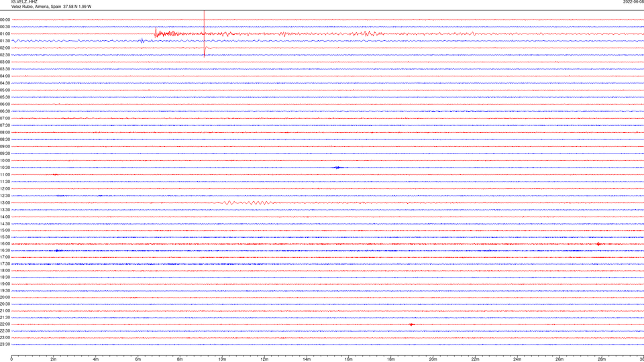This screenshot has width=644, height=362.
Task: Click the 20m tick on time axis
Action: tap(433, 359)
